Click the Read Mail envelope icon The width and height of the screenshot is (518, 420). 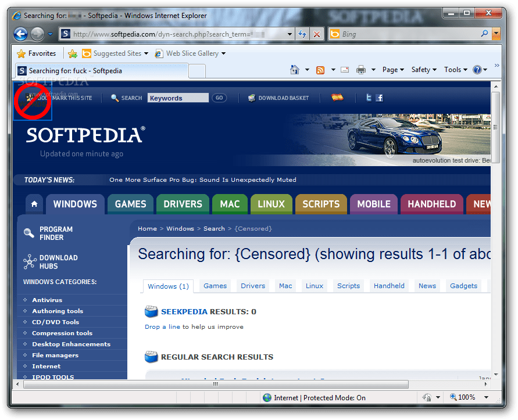[x=345, y=70]
